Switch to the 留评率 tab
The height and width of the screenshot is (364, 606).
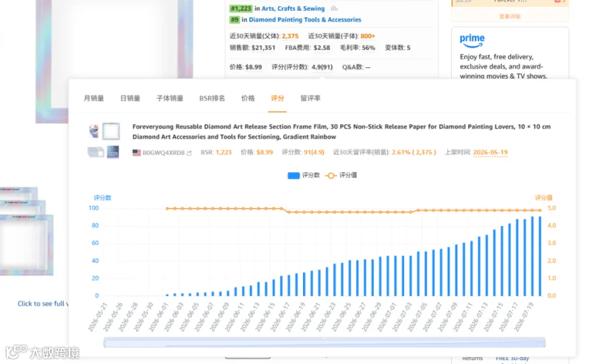coord(310,98)
